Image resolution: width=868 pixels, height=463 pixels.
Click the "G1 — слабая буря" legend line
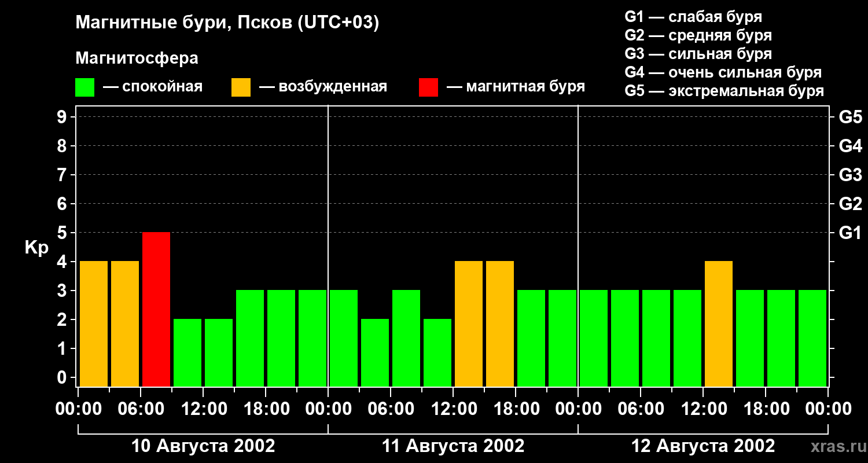(x=693, y=17)
